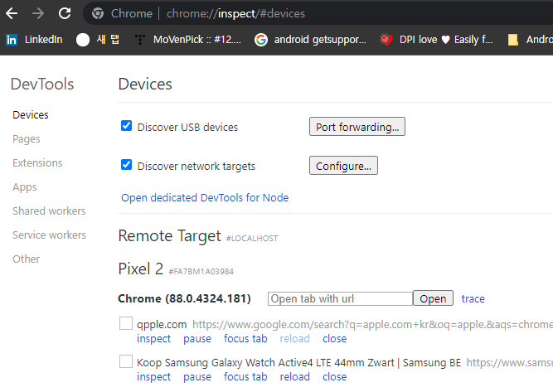This screenshot has height=392, width=553.
Task: Click the Open tab with url field
Action: point(340,298)
